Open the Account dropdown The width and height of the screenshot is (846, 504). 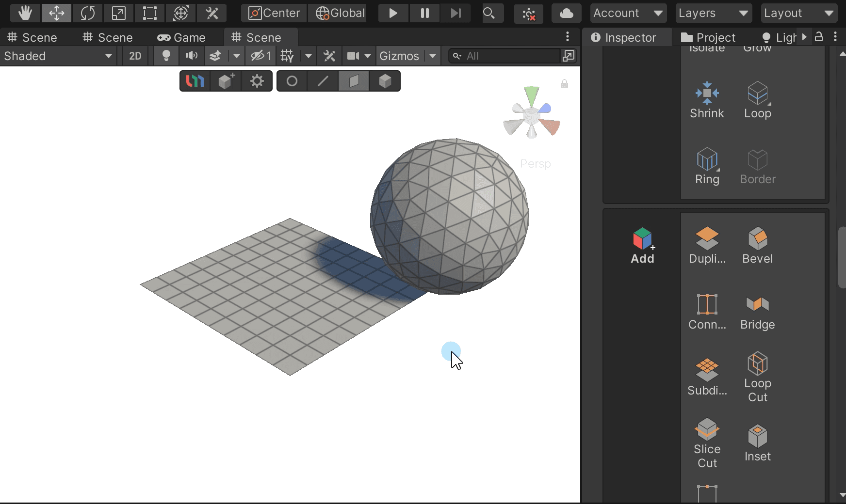pos(628,13)
